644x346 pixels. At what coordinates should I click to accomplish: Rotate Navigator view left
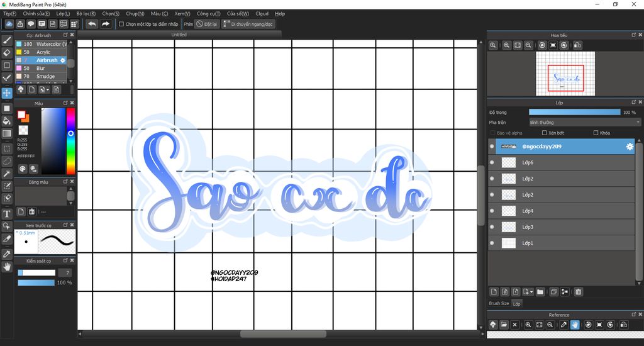542,45
